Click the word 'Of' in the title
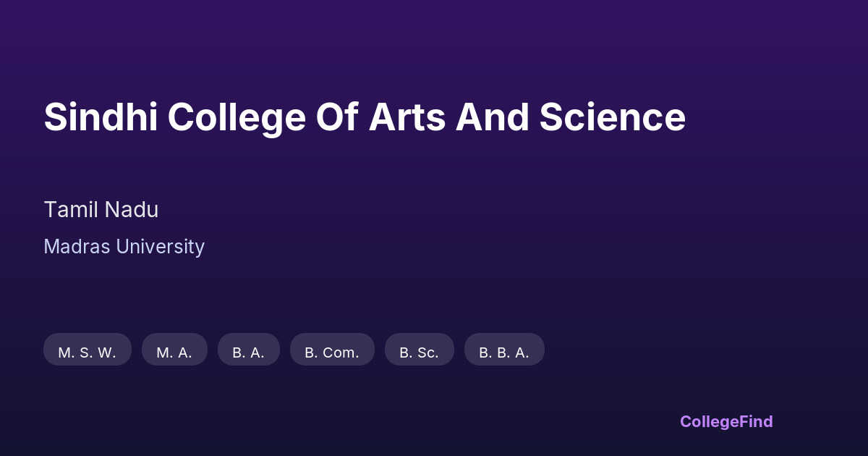This screenshot has height=456, width=868. pos(337,117)
